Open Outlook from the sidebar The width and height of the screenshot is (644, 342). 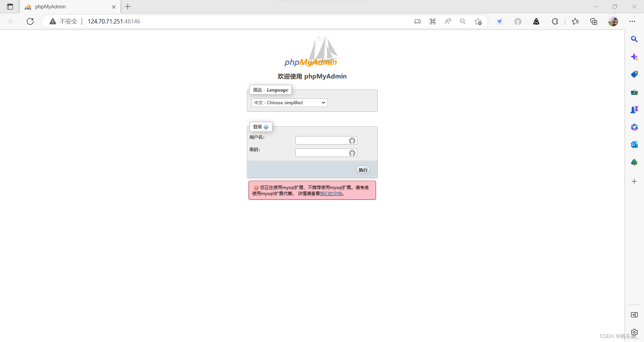[x=634, y=145]
